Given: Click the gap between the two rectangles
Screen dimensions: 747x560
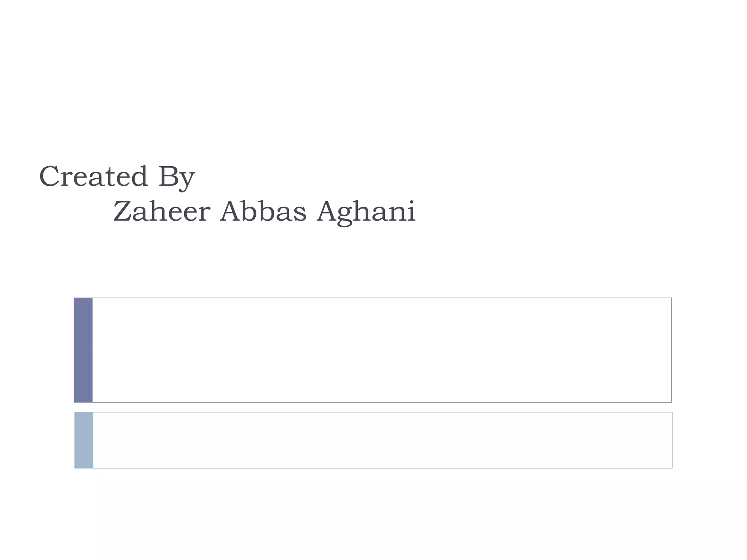Looking at the screenshot, I should coord(382,407).
